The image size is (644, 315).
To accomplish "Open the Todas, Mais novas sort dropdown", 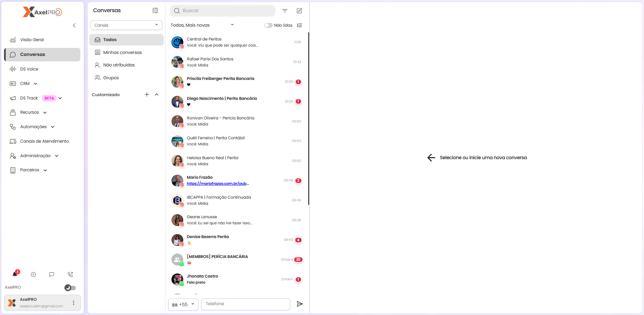I will (x=202, y=25).
